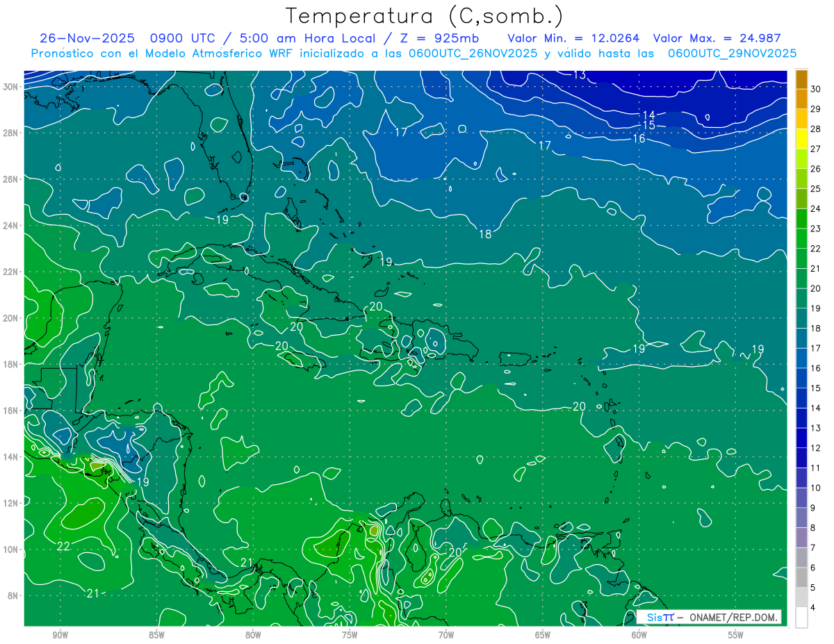Click the color scale value '23'

[x=816, y=229]
